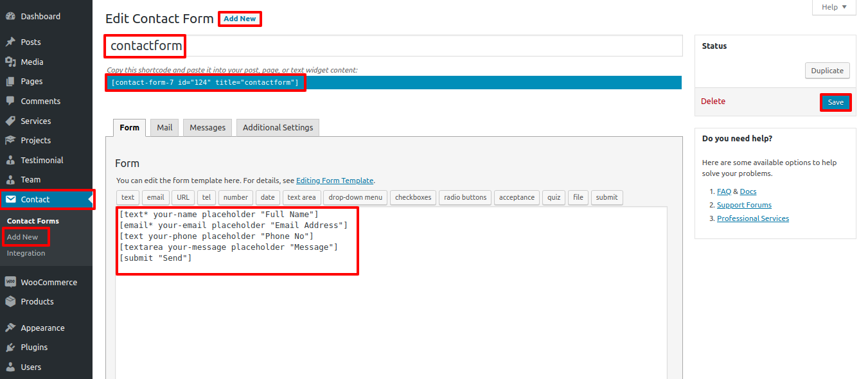
Task: Click the Comments speech bubble icon
Action: tap(10, 101)
